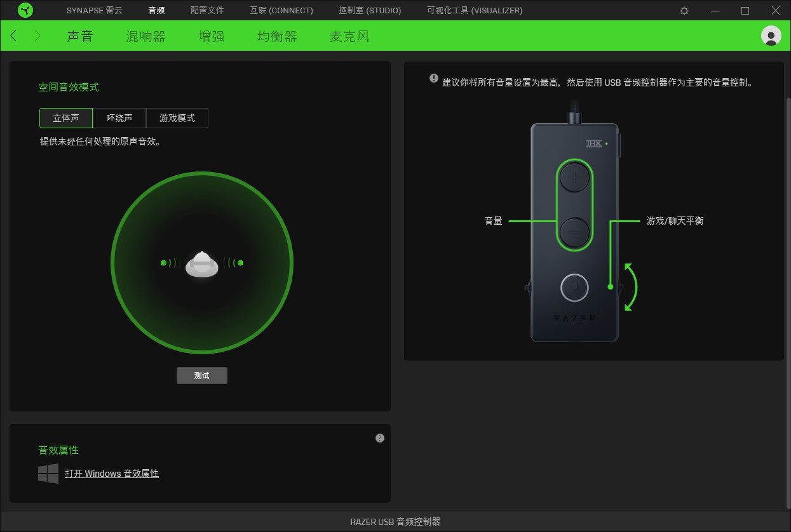
Task: Open settings gear icon
Action: [684, 11]
